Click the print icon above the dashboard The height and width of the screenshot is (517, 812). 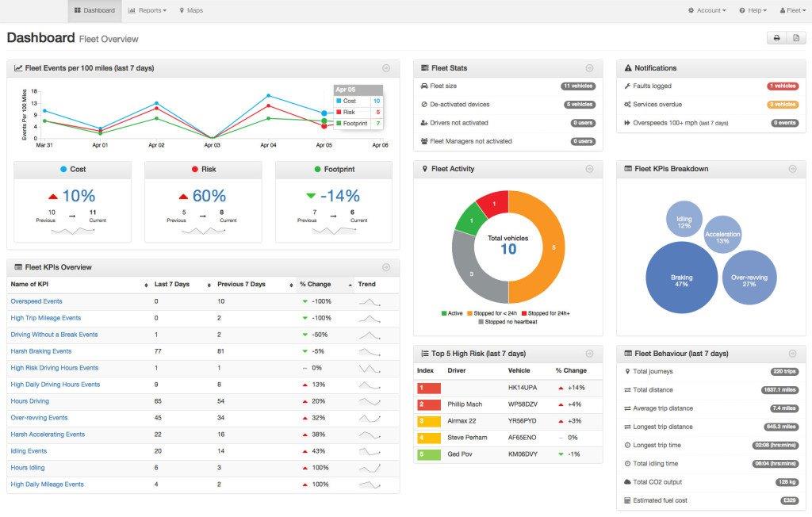coord(778,37)
